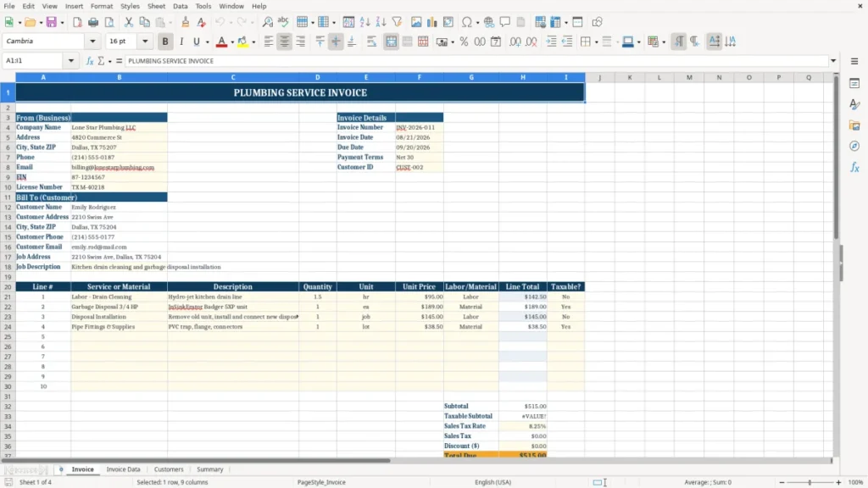Switch to the Customers sheet tab
This screenshot has height=488, width=868.
point(169,469)
